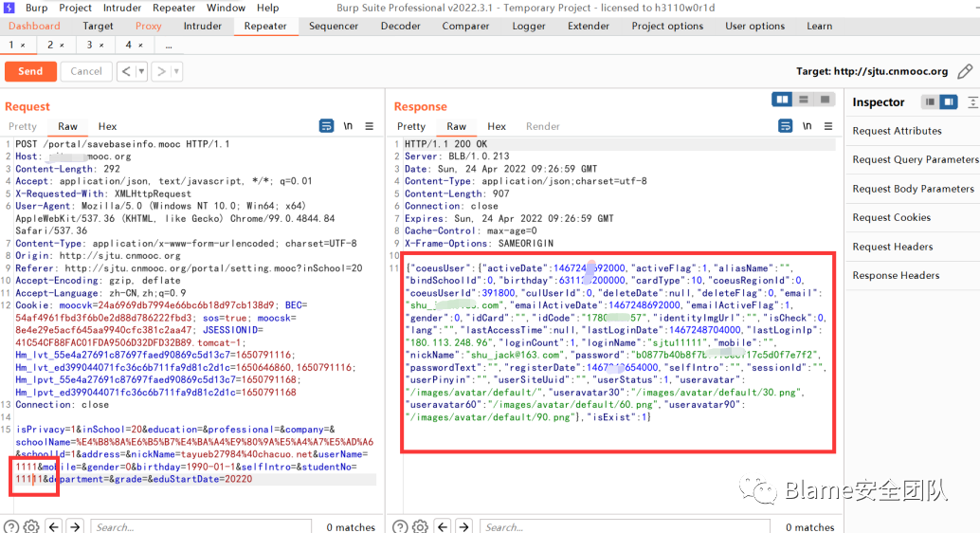Expand Request Query Parameters section
Screen dimensions: 980x533
pyautogui.click(x=915, y=159)
